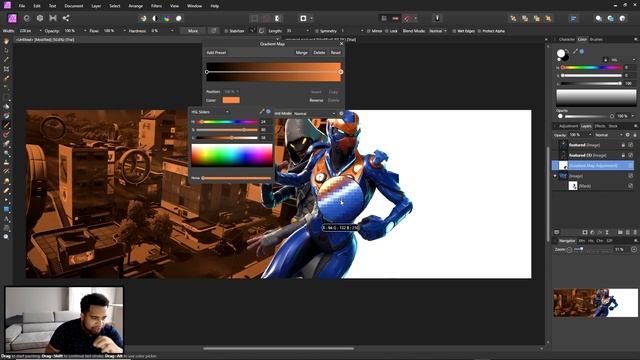The width and height of the screenshot is (640, 360).
Task: Switch to the Brushes panel tab
Action: pyautogui.click(x=596, y=40)
